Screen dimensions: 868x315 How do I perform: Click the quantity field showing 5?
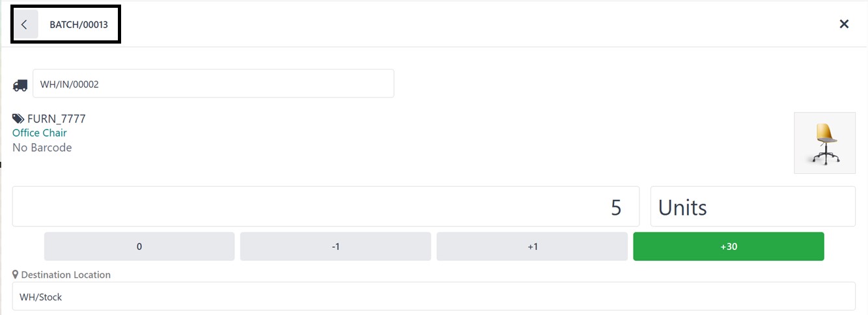326,207
